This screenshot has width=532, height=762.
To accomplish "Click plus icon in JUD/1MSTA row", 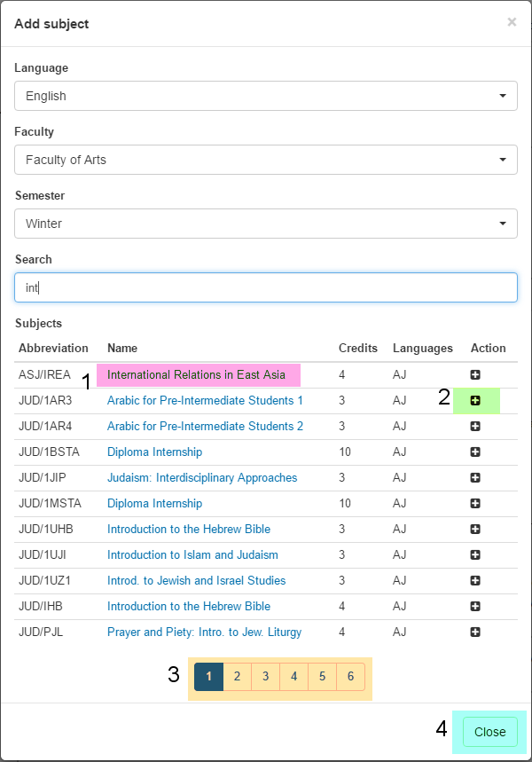I will coord(475,504).
